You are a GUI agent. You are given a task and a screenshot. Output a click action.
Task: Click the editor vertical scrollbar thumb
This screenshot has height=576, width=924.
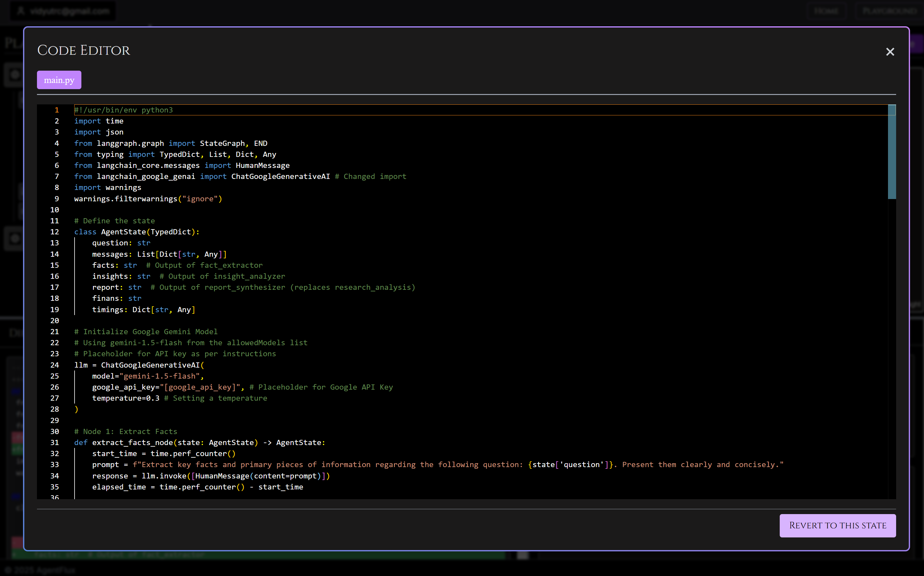click(x=891, y=152)
